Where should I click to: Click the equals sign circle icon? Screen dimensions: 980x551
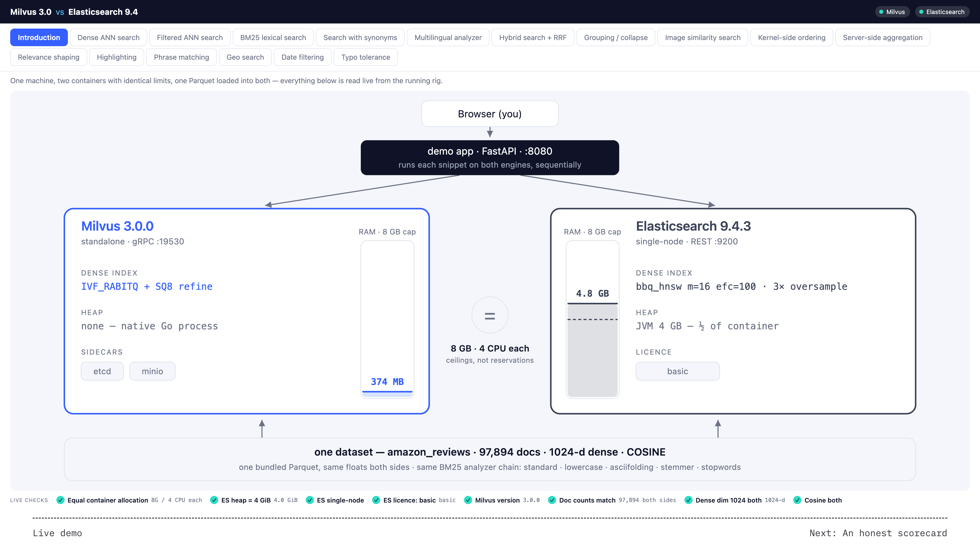tap(490, 315)
